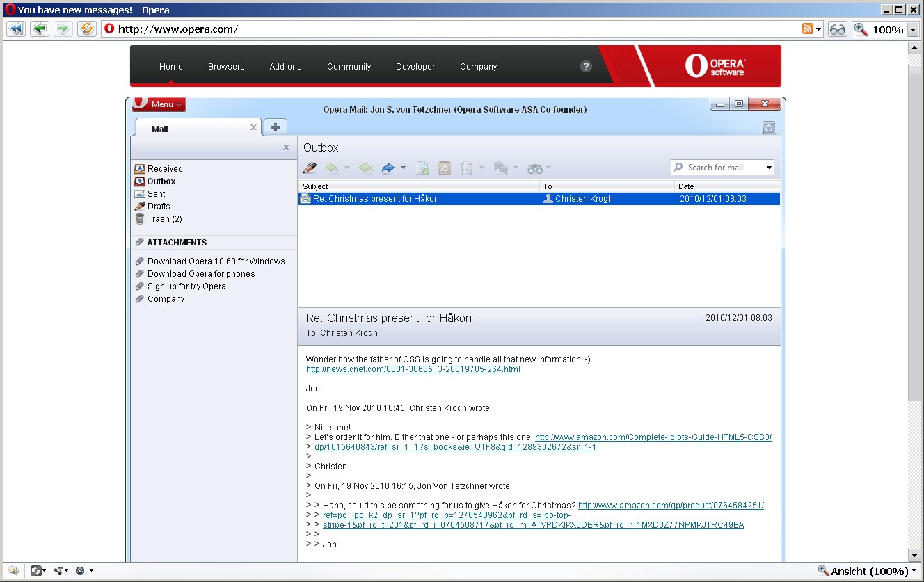Download Opera 10.63 for Windows
Viewport: 924px width, 582px height.
(216, 261)
